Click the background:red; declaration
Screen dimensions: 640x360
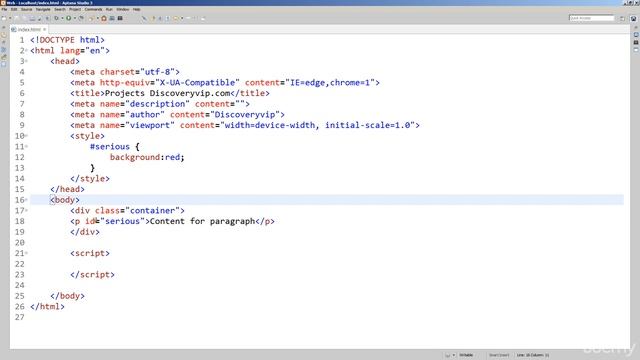coord(147,157)
